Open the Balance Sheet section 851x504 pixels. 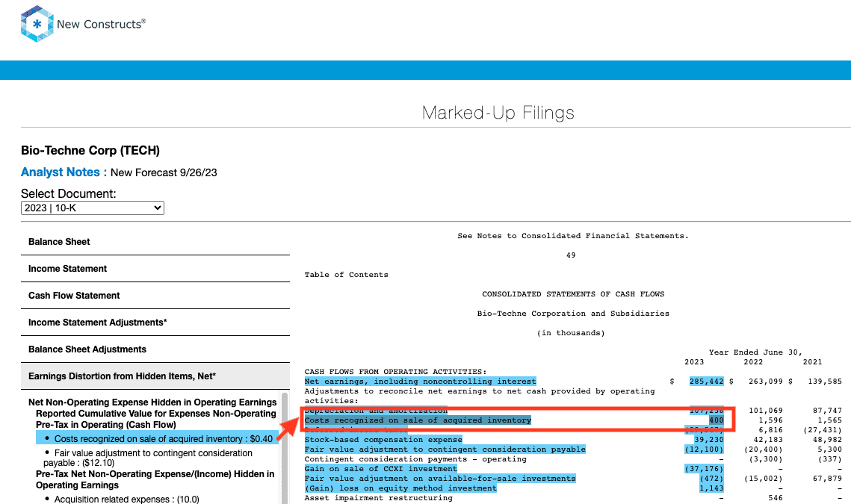[155, 242]
